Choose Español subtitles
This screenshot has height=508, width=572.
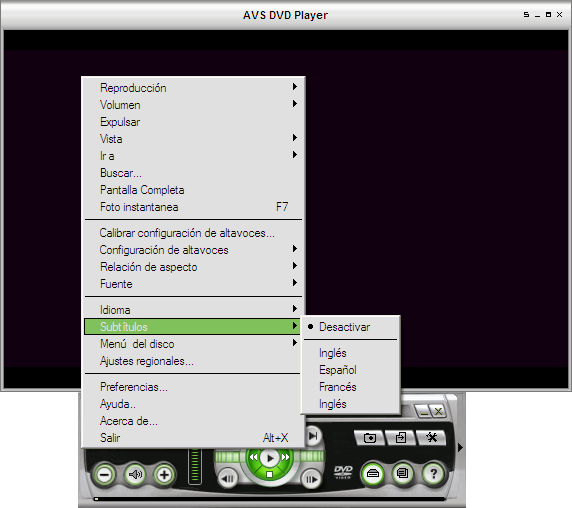coord(351,370)
